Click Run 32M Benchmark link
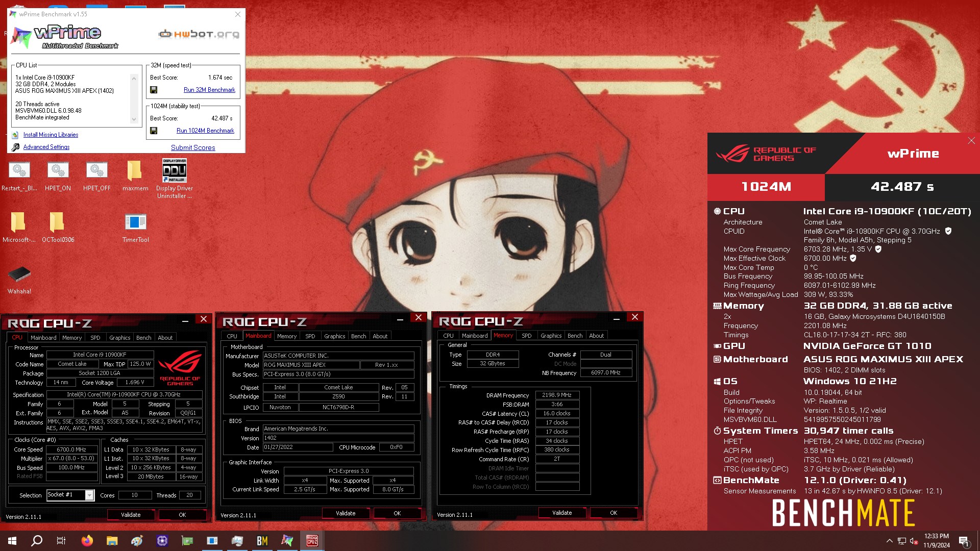This screenshot has width=980, height=551. tap(209, 90)
